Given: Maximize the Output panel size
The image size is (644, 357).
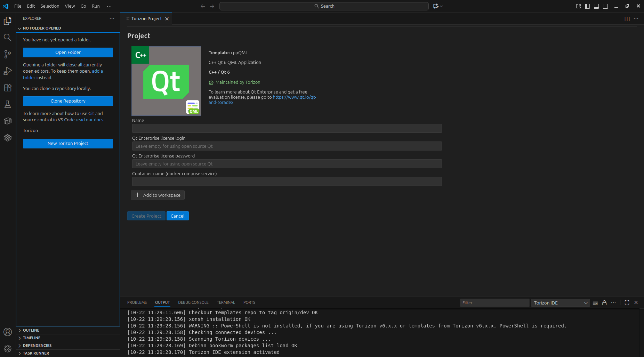Looking at the screenshot, I should coord(627,302).
